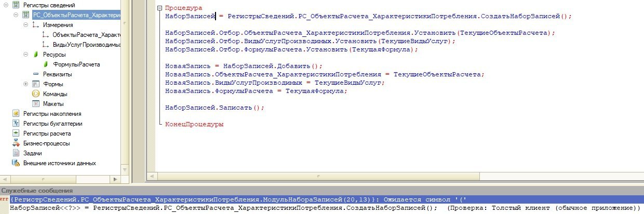Click the РС_ОбъектыРасчета register table icon

point(26,15)
